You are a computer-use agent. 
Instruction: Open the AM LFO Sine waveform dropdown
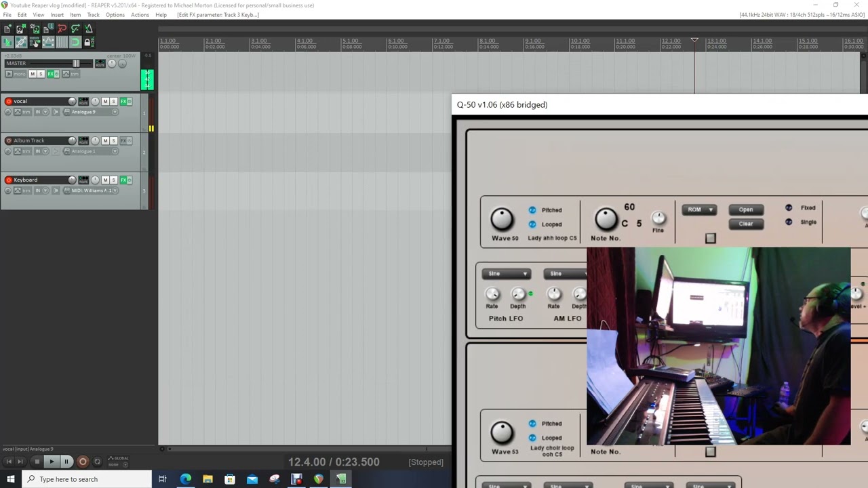pos(566,274)
